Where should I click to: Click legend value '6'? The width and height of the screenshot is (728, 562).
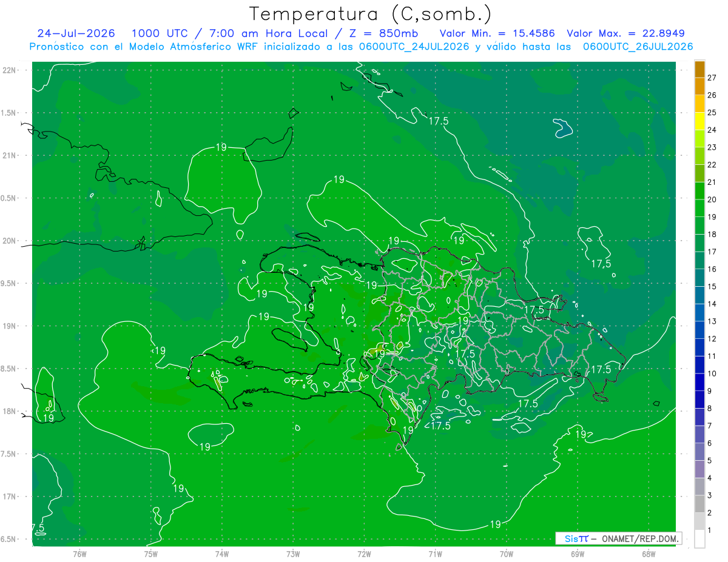(710, 443)
